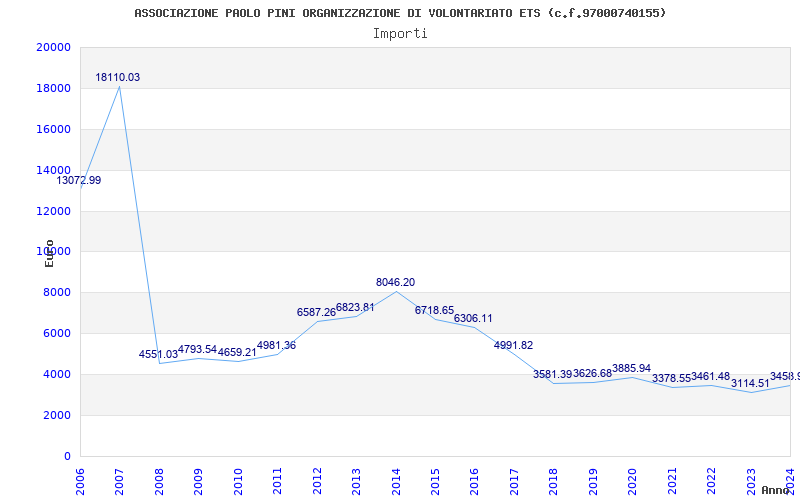
Task: Select the 4991.82 data label
Action: pyautogui.click(x=513, y=345)
